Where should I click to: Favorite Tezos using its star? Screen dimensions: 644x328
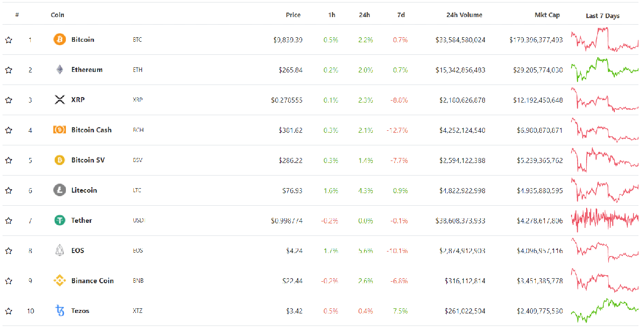point(9,311)
